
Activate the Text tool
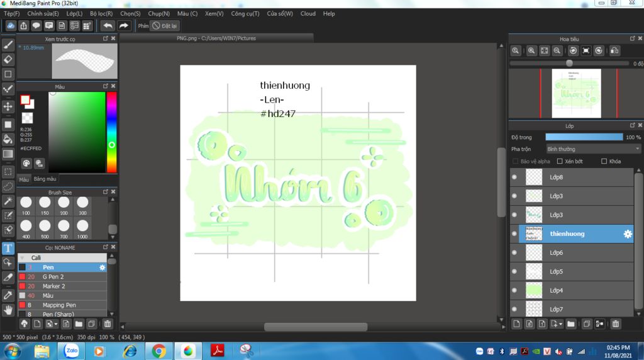click(x=8, y=248)
